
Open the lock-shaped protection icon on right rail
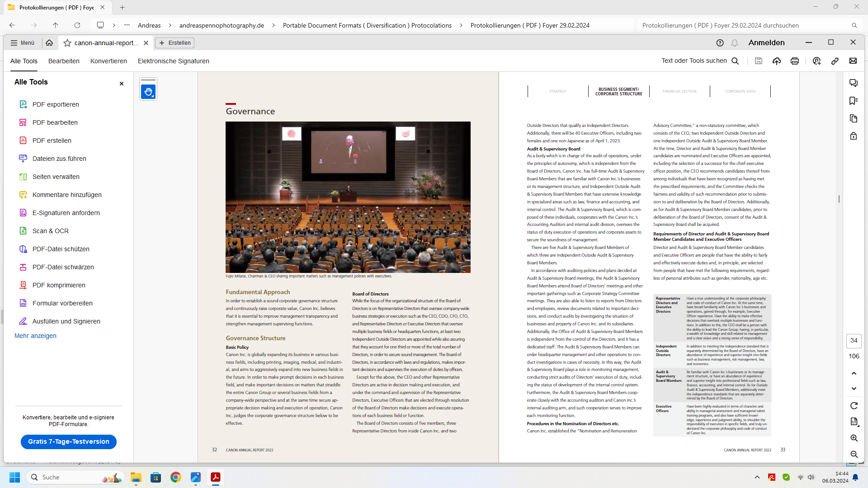click(854, 136)
